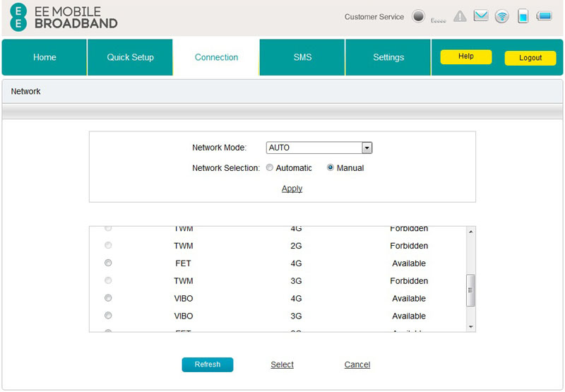The image size is (565, 392).
Task: Click the SIM card icon
Action: coord(523,16)
